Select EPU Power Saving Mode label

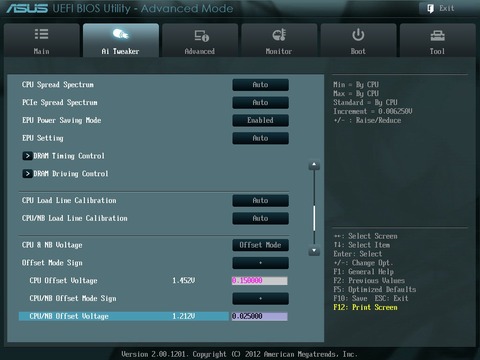pyautogui.click(x=61, y=120)
